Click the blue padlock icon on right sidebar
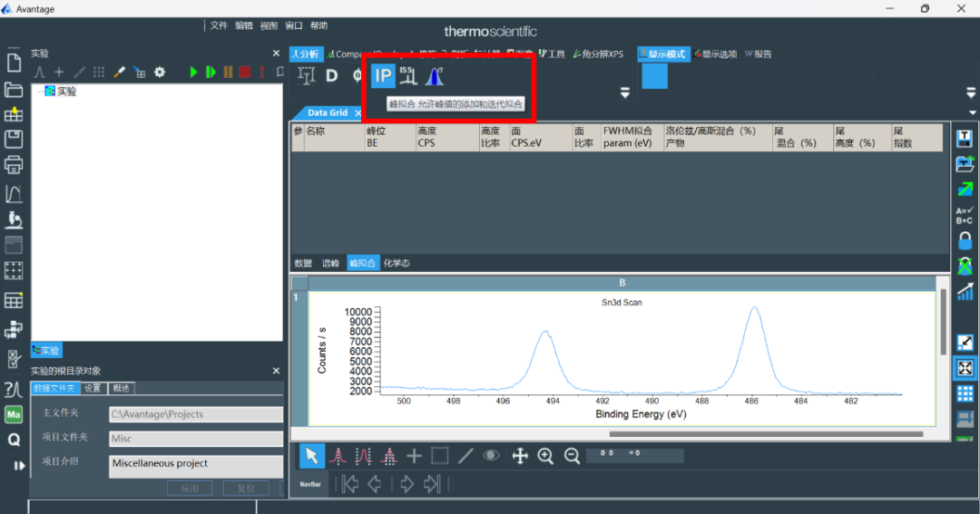 click(x=965, y=241)
